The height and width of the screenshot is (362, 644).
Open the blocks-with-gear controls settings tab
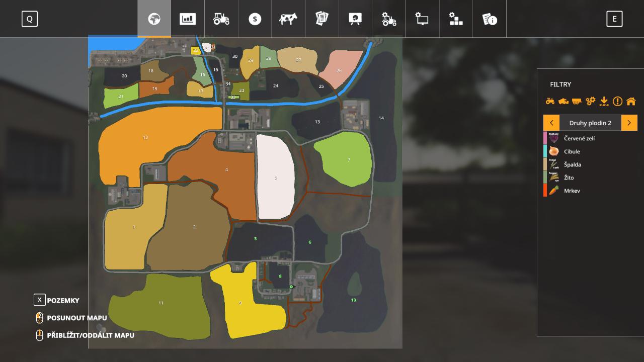coord(456,19)
